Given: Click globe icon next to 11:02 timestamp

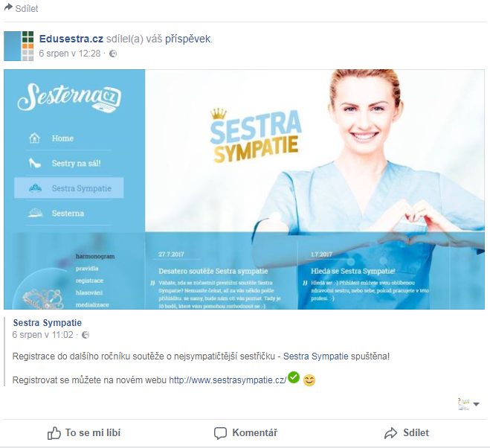Looking at the screenshot, I should point(86,335).
